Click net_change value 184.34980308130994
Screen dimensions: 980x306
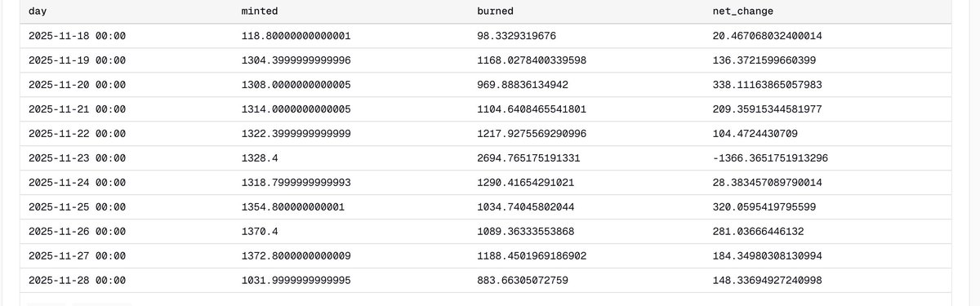pos(767,256)
